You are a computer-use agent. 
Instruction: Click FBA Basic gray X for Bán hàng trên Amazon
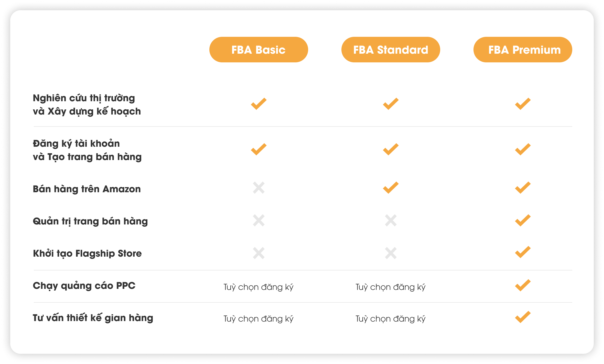[259, 188]
